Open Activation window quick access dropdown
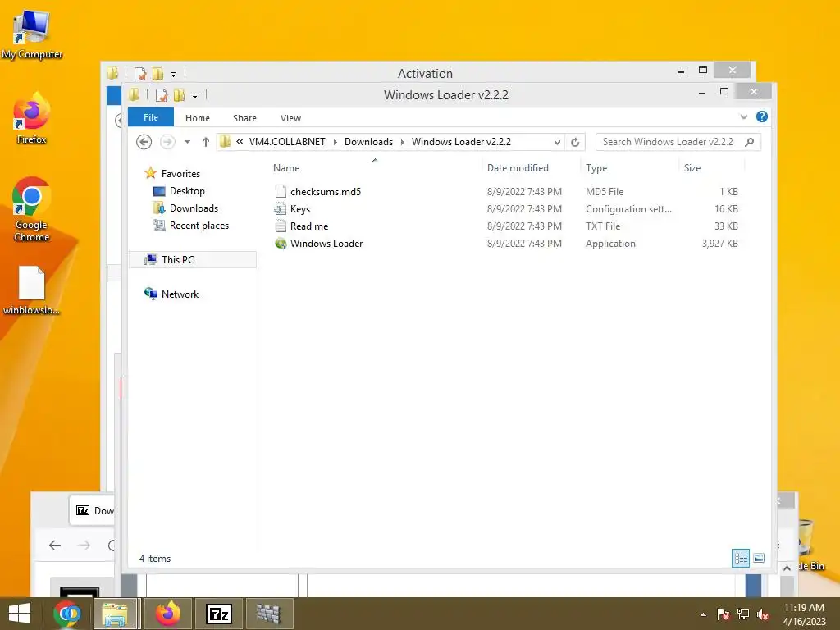Image resolution: width=840 pixels, height=630 pixels. pyautogui.click(x=173, y=75)
